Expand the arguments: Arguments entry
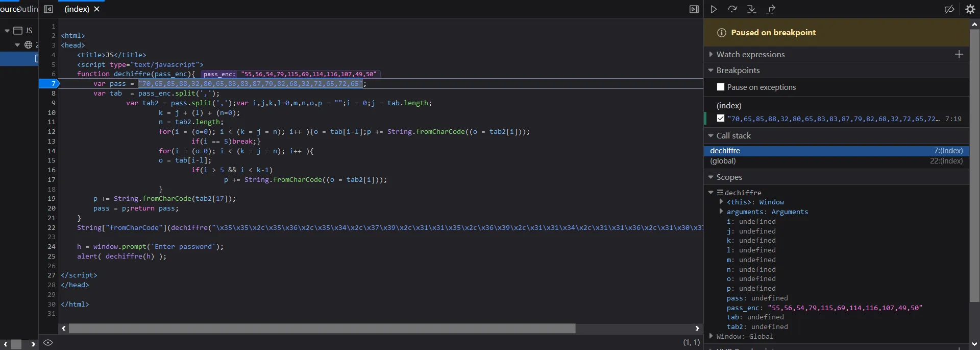Viewport: 980px width, 350px height. pos(721,212)
